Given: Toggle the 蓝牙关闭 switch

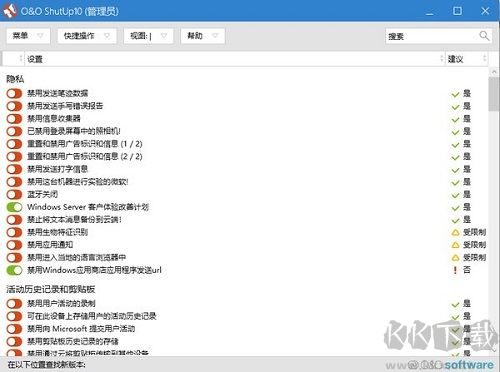Looking at the screenshot, I should pos(14,194).
